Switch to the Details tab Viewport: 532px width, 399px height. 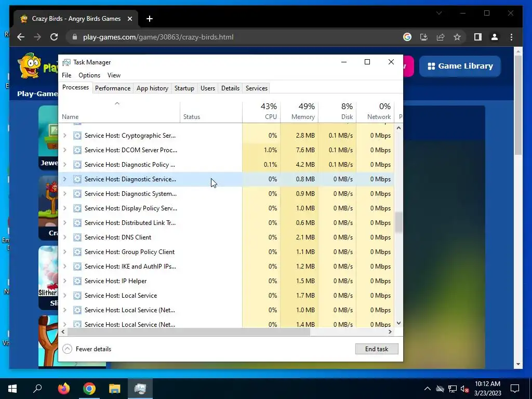click(230, 88)
